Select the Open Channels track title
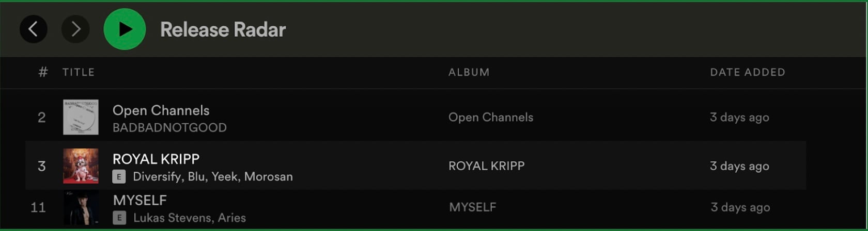The width and height of the screenshot is (868, 231). point(161,110)
